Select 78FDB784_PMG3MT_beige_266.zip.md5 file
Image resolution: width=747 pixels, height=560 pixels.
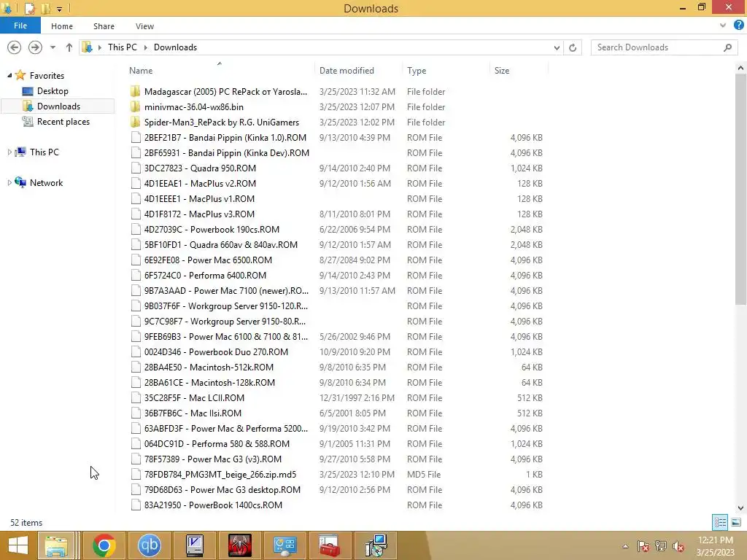coord(220,474)
